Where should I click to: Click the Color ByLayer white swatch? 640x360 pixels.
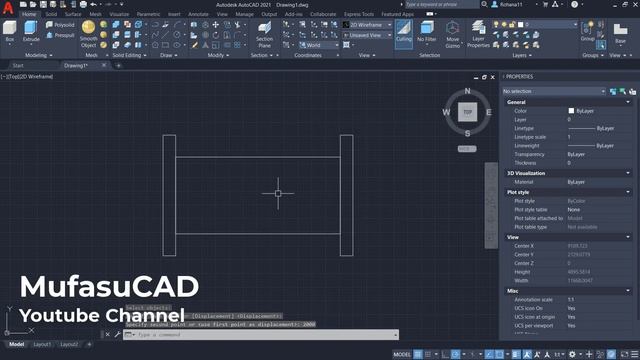tap(571, 111)
